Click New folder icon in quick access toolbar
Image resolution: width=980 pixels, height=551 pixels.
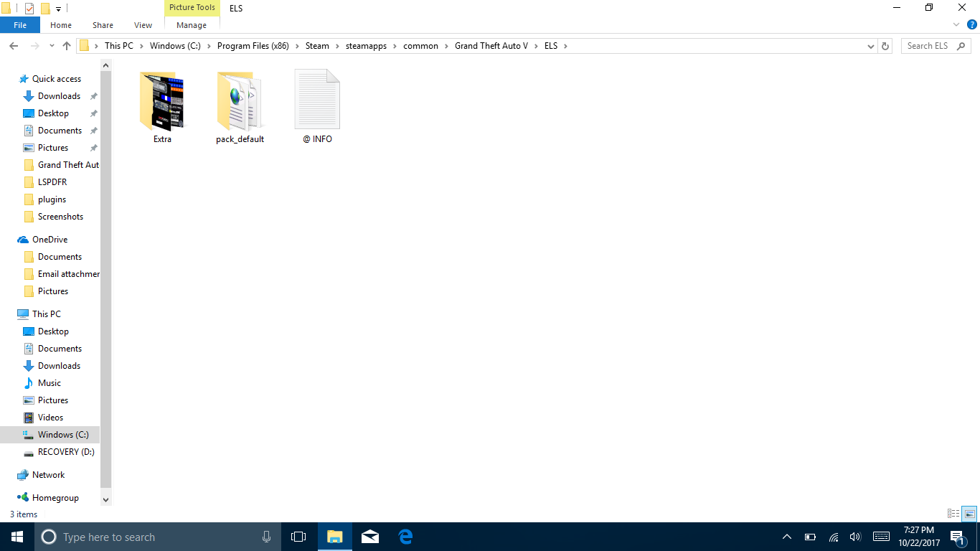pyautogui.click(x=45, y=9)
